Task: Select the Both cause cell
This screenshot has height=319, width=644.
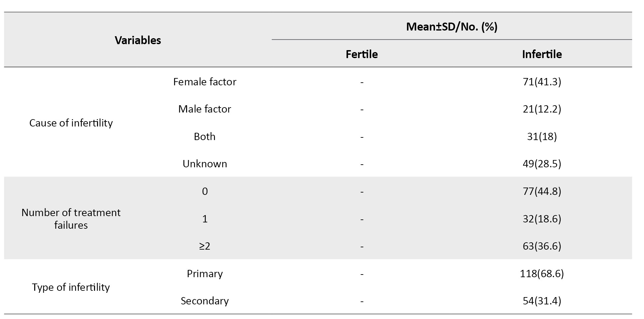Action: pyautogui.click(x=205, y=136)
